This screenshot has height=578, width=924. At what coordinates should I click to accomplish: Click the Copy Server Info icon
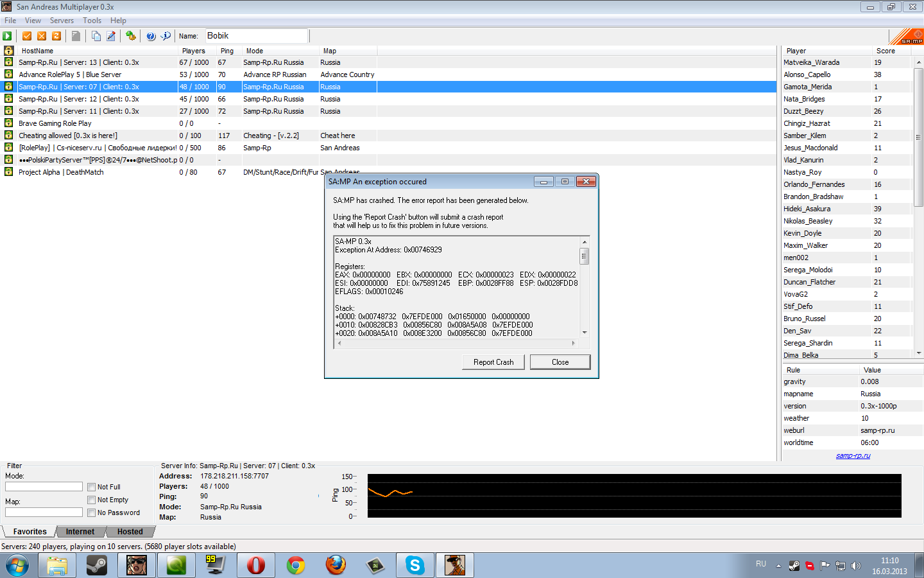pos(96,36)
